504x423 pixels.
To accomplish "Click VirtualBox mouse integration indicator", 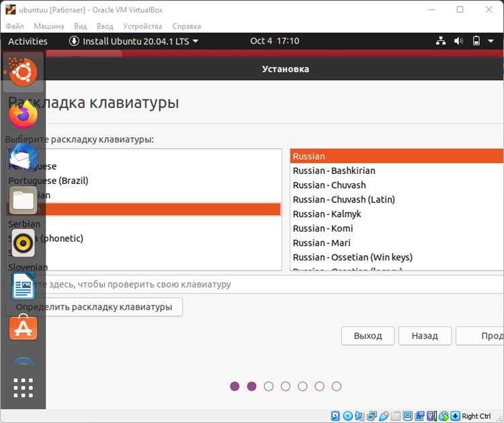I will tap(444, 416).
